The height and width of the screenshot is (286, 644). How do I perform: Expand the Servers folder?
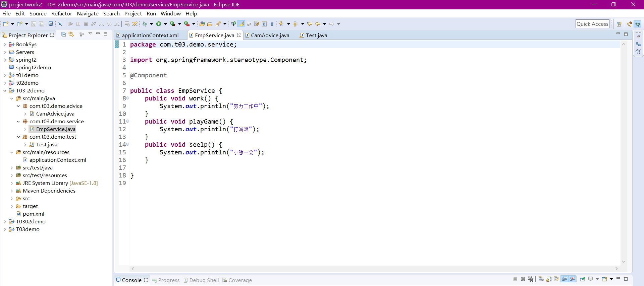click(5, 52)
